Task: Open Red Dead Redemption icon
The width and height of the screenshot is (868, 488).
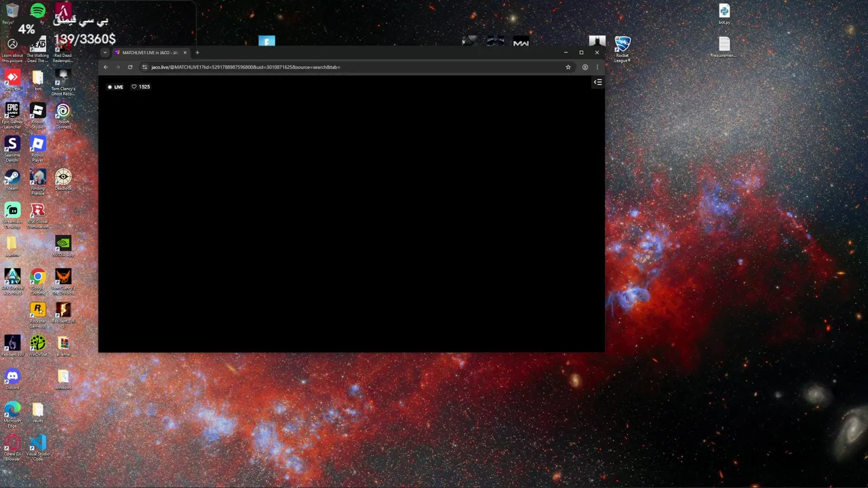Action: click(63, 50)
